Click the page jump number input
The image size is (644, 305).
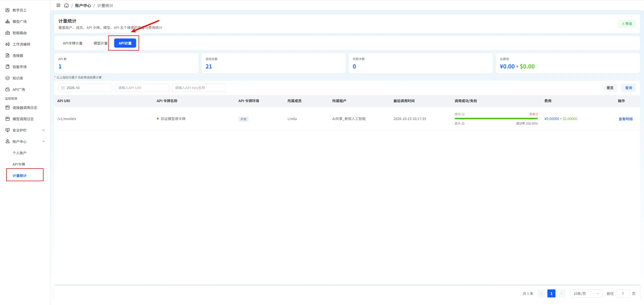pos(623,293)
